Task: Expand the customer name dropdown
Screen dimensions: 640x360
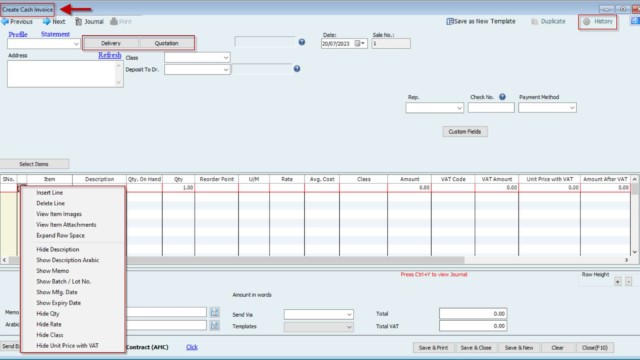Action: click(76, 44)
